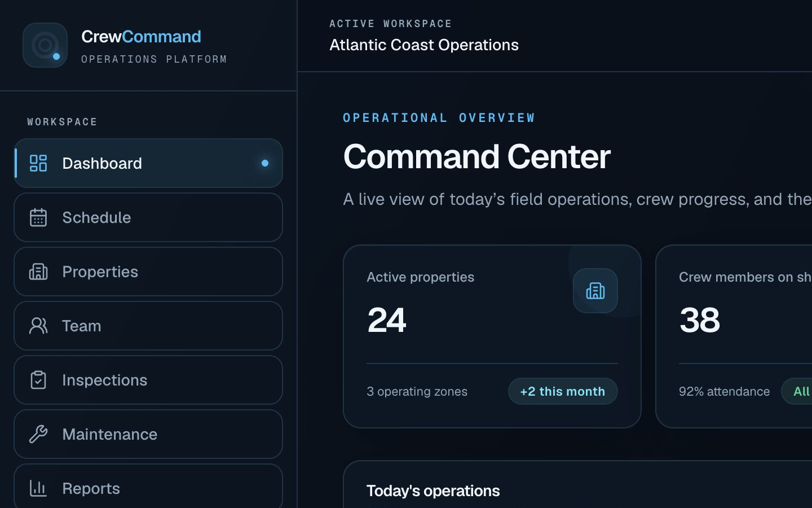Click the Team people icon
Viewport: 812px width, 508px height.
coord(38,326)
